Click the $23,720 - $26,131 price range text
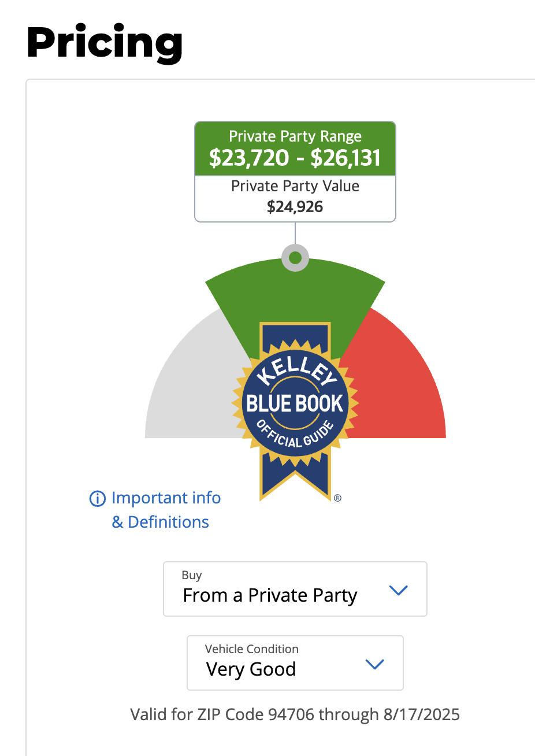The height and width of the screenshot is (756, 535). click(295, 157)
